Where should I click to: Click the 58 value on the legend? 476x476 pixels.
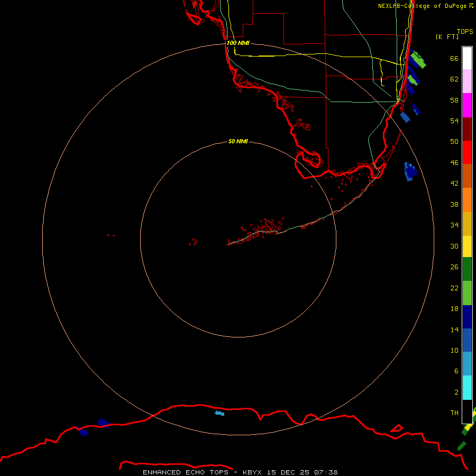coord(454,100)
